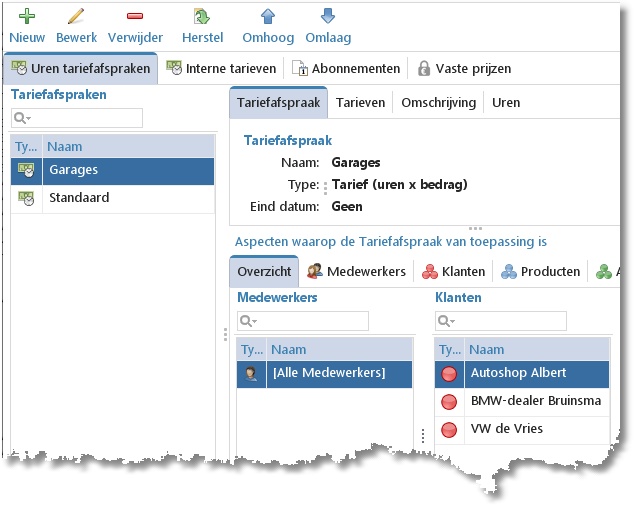Select the [Alle Medewerkers] row

pyautogui.click(x=324, y=374)
